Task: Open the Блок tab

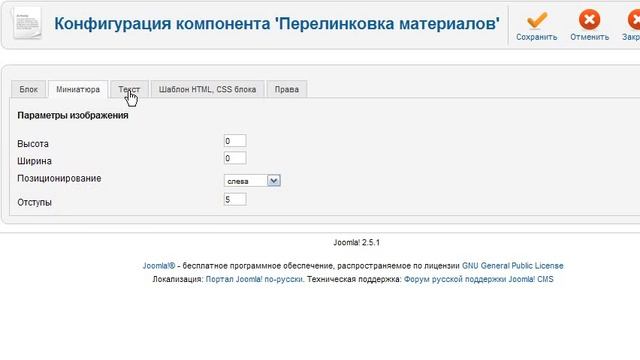Action: coord(29,89)
